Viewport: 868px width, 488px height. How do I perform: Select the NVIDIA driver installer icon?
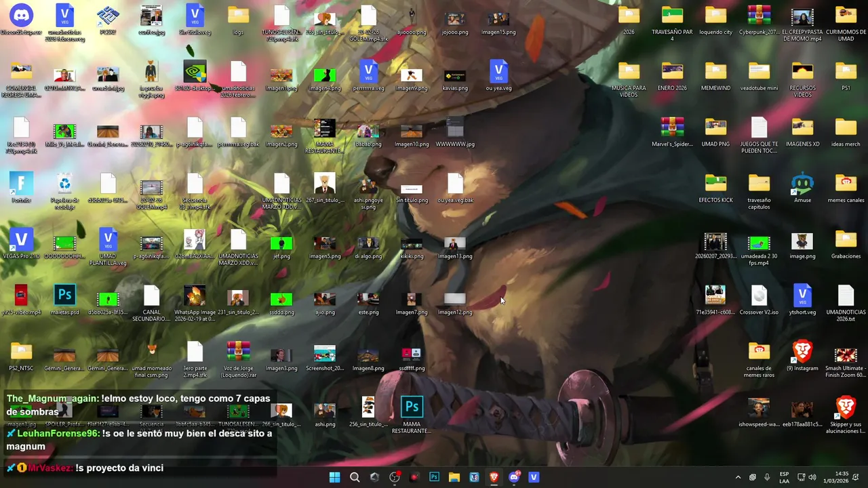195,72
